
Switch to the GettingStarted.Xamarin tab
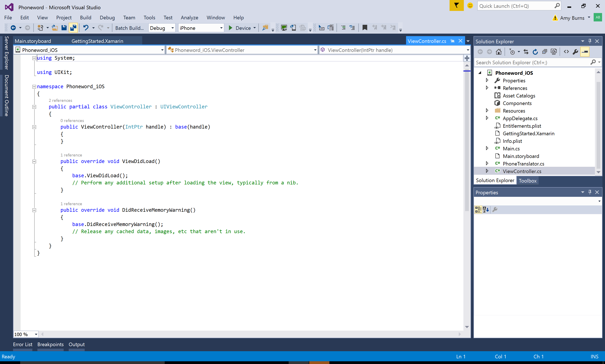(97, 41)
